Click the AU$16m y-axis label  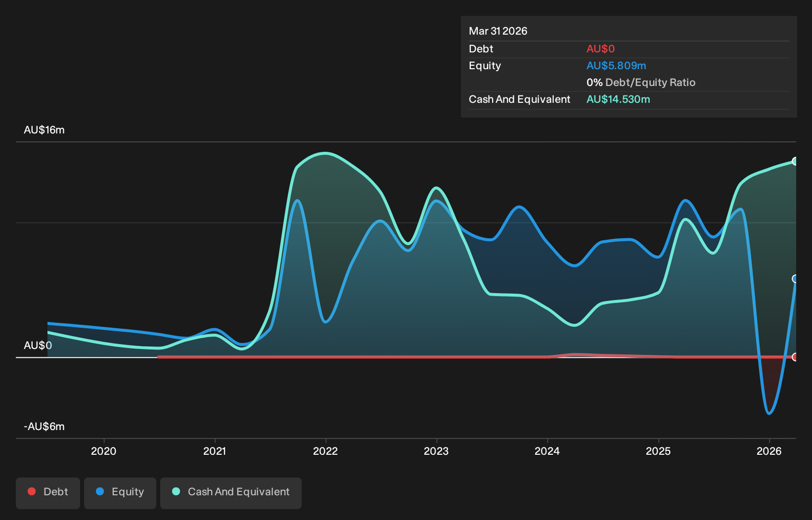point(44,130)
